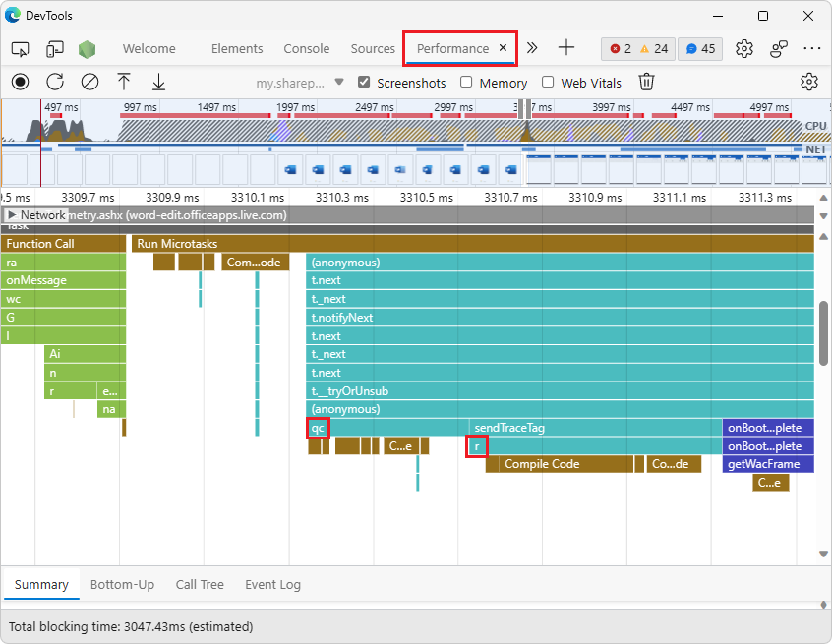Select the Com...ode flame bar
This screenshot has width=832, height=644.
point(256,263)
